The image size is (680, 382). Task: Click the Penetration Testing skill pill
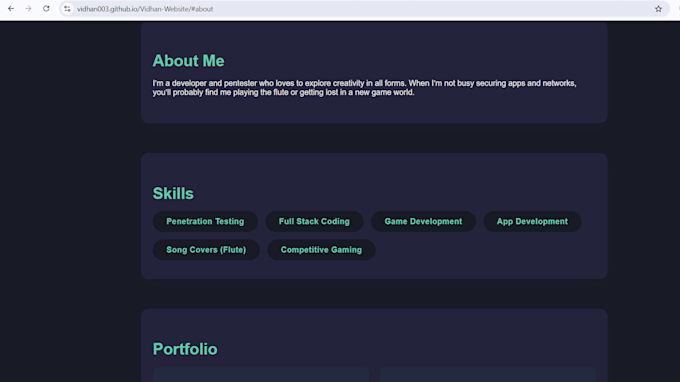205,222
